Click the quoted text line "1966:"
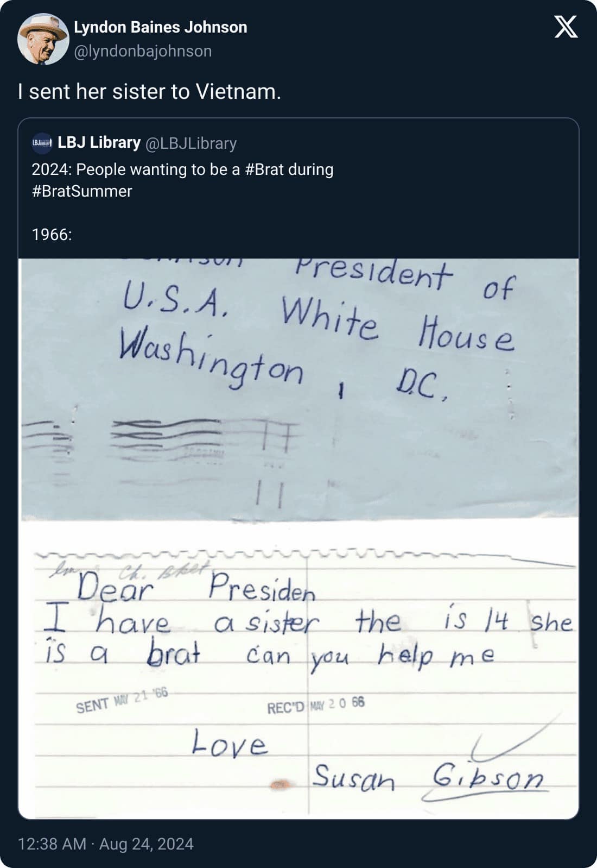 [52, 235]
